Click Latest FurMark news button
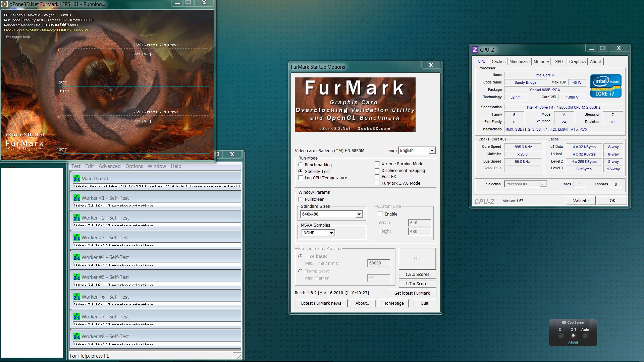The width and height of the screenshot is (644, 362). pyautogui.click(x=321, y=303)
